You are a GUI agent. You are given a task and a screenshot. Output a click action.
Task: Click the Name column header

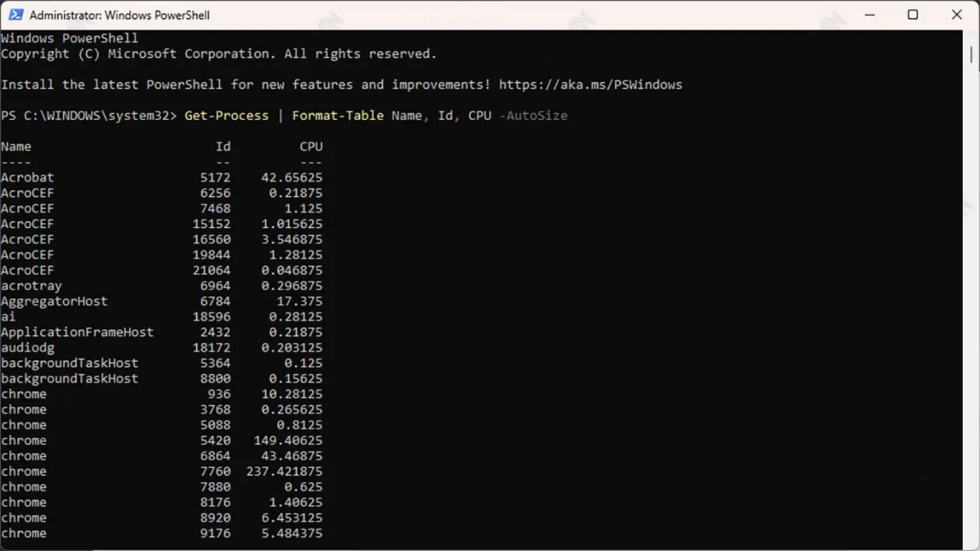[x=16, y=146]
